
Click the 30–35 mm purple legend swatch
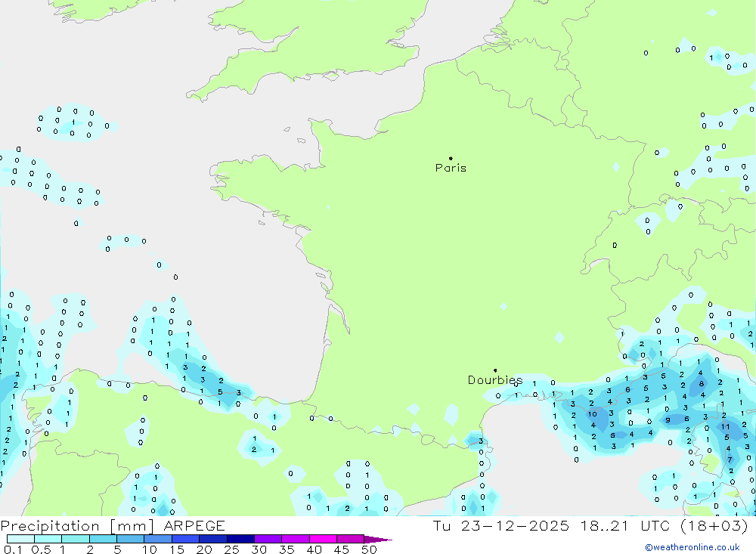[x=268, y=539]
